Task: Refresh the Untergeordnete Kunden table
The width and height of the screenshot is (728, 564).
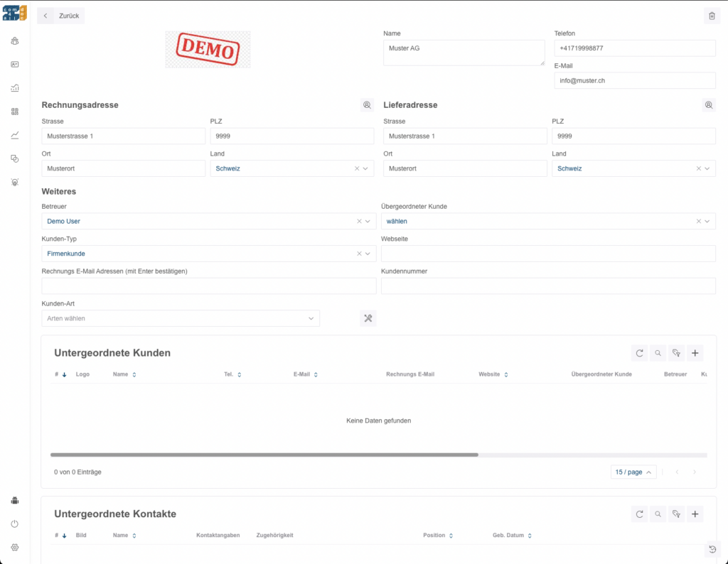Action: [x=639, y=353]
